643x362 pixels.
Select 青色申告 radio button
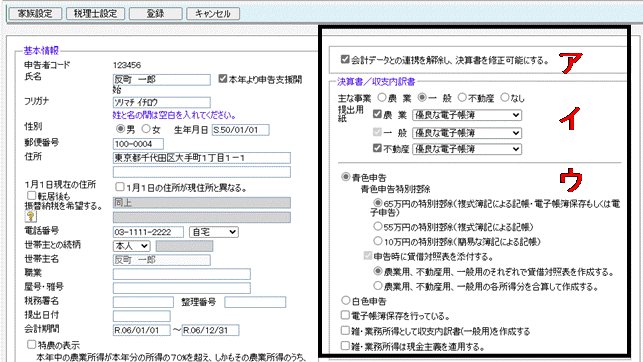point(346,177)
